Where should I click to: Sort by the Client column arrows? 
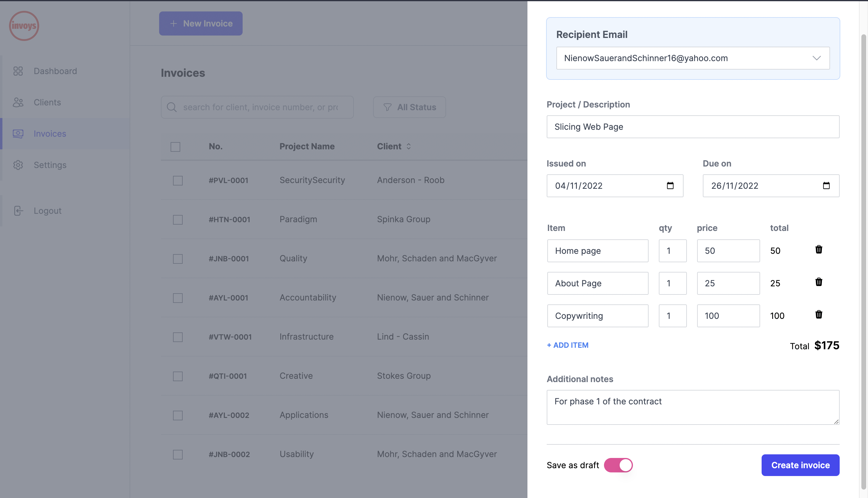pos(408,146)
